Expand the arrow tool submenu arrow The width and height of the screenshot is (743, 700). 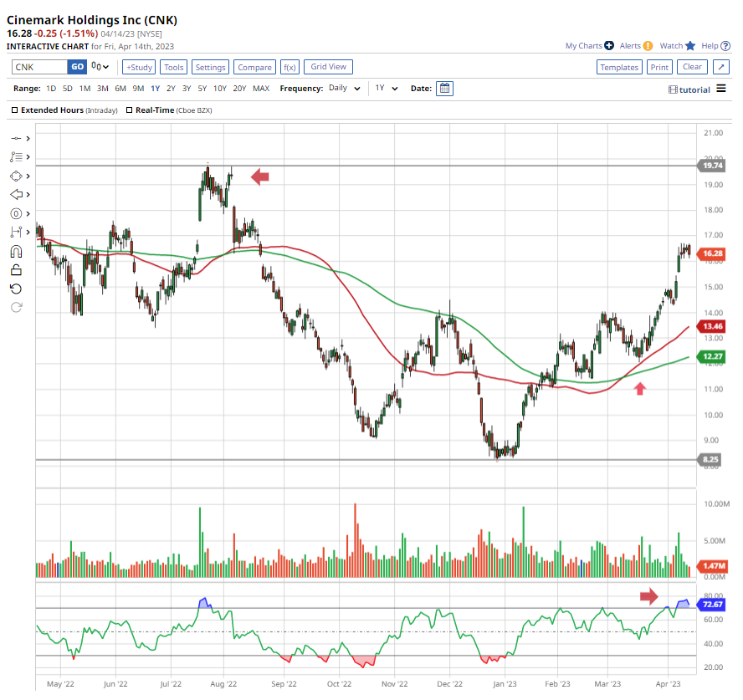point(28,194)
